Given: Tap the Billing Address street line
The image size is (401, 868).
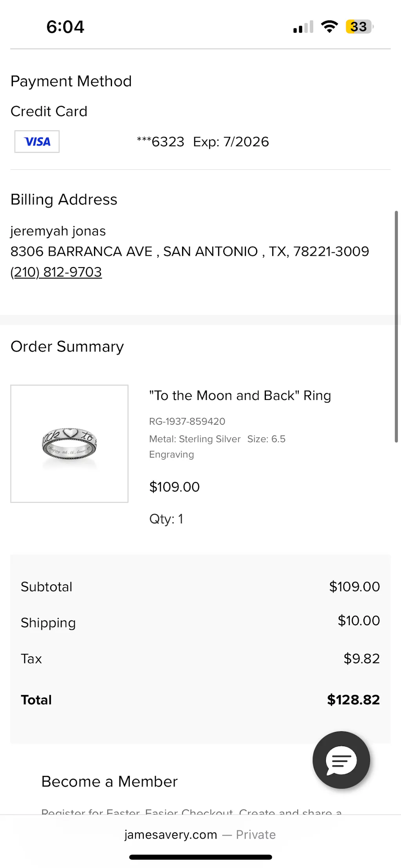Looking at the screenshot, I should 190,251.
